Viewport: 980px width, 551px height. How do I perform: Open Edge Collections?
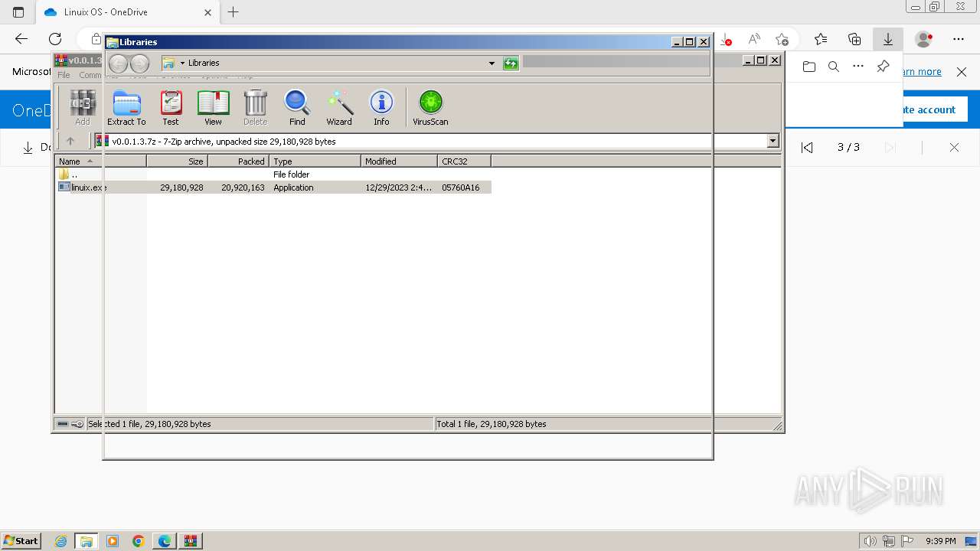[x=854, y=39]
